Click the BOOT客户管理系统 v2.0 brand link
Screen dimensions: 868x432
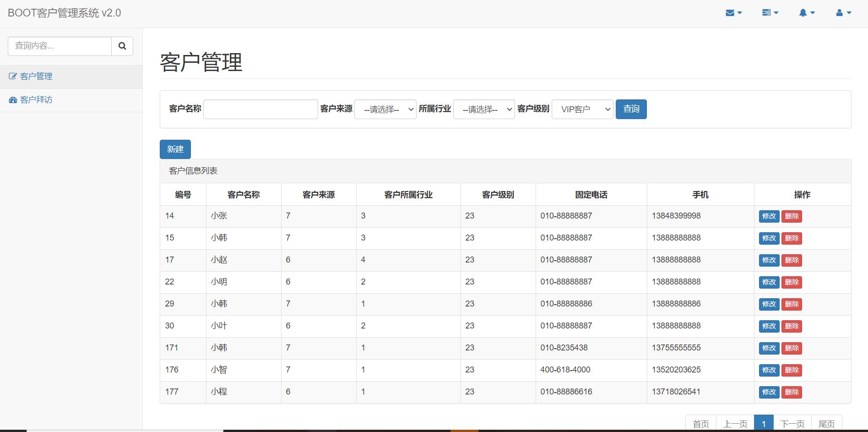pyautogui.click(x=64, y=13)
